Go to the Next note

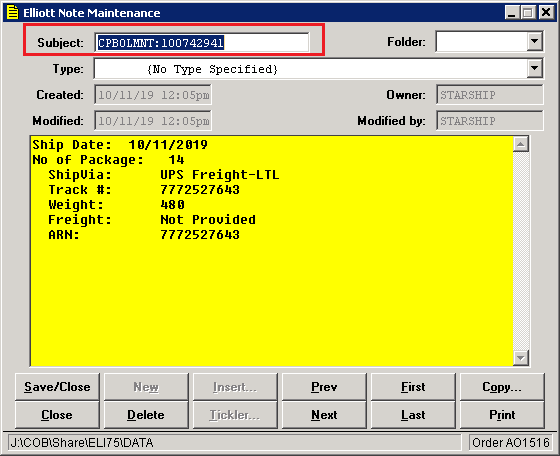[x=324, y=415]
